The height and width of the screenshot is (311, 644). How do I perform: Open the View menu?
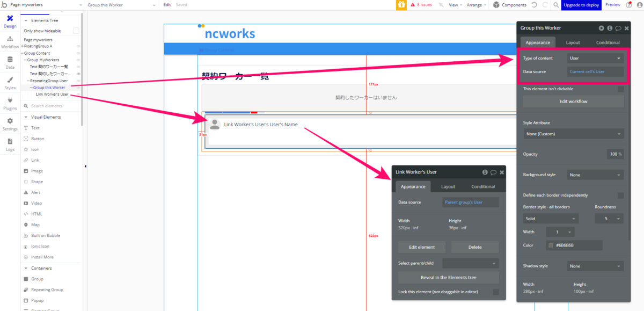point(456,5)
